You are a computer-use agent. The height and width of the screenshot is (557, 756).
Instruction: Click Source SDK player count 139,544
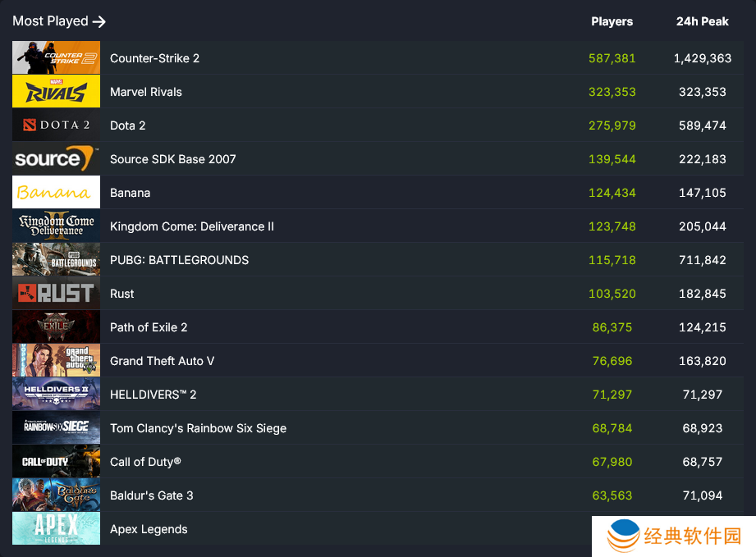click(x=612, y=159)
